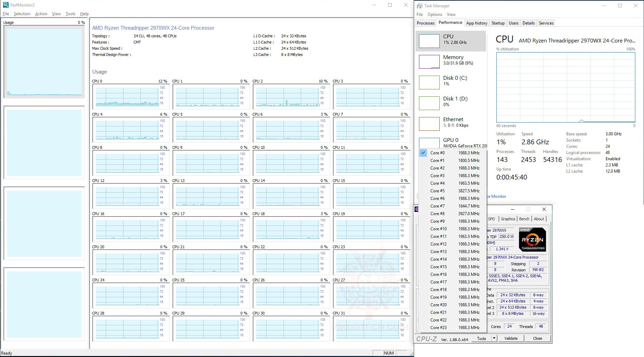Choose Core #4 from the core list
644x357 pixels.
(x=452, y=183)
